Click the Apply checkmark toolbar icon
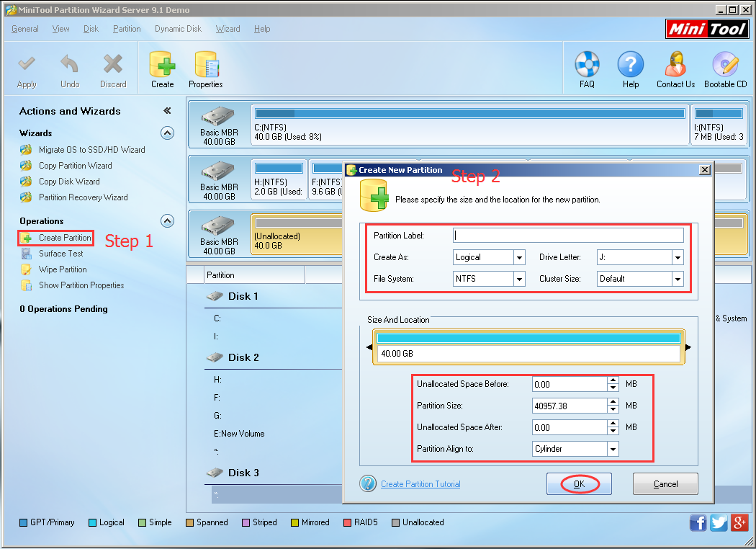Screen dimensions: 756x549 point(27,64)
